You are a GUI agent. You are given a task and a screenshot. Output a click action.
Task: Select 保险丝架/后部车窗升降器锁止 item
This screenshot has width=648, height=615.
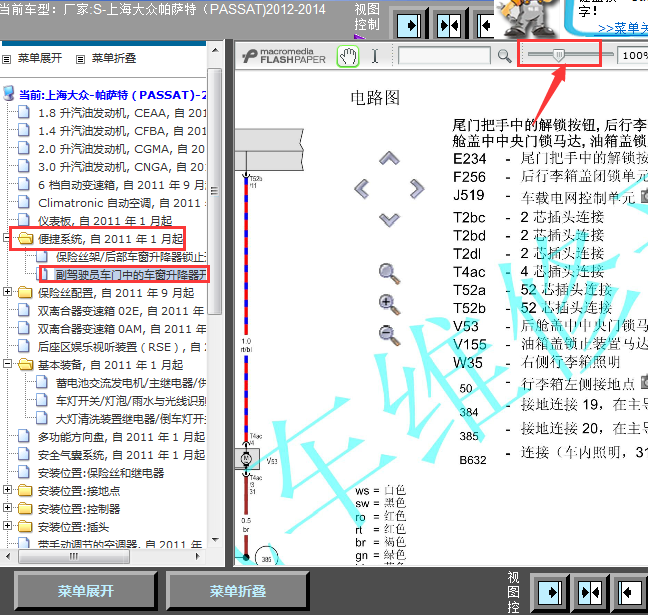[x=131, y=257]
